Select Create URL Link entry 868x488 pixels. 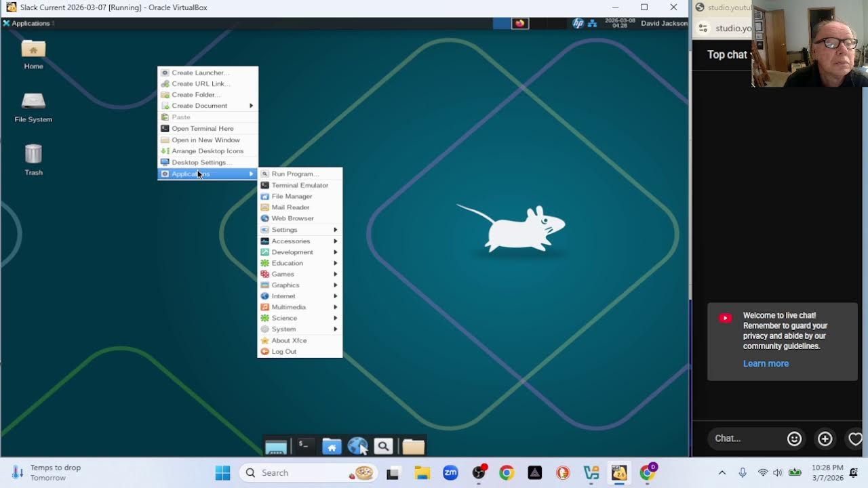pyautogui.click(x=208, y=83)
